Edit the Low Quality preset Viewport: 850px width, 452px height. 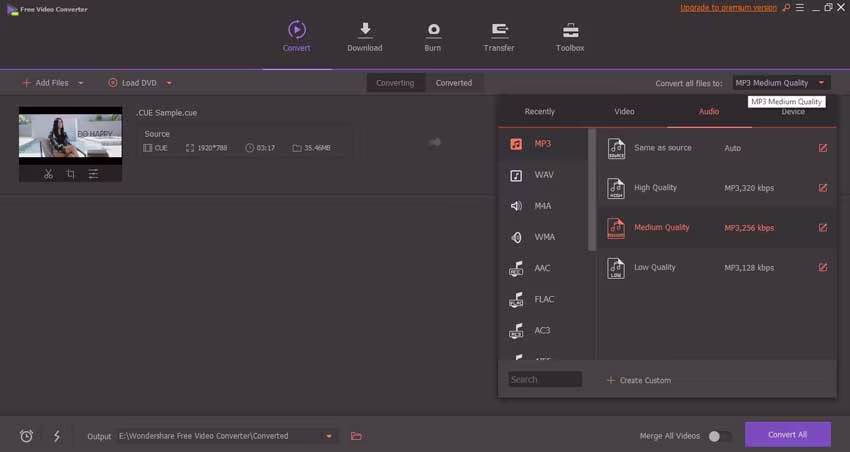823,267
